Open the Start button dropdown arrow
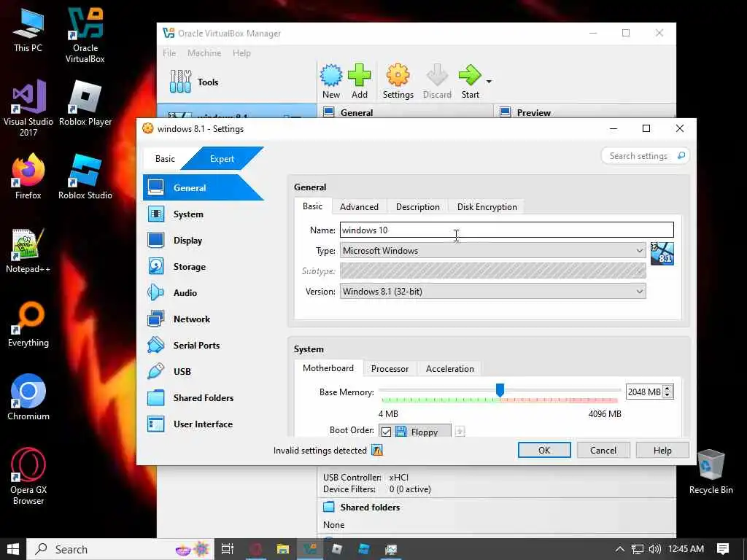 [489, 82]
